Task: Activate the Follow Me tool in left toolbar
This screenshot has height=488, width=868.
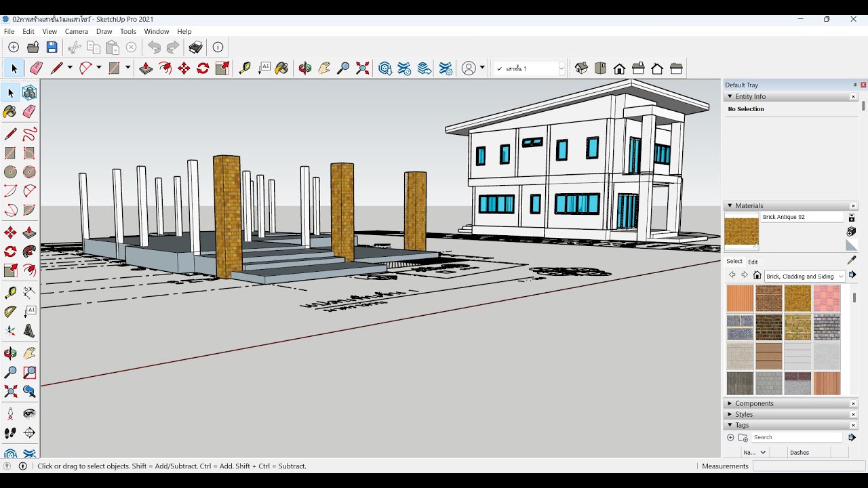Action: pyautogui.click(x=29, y=252)
